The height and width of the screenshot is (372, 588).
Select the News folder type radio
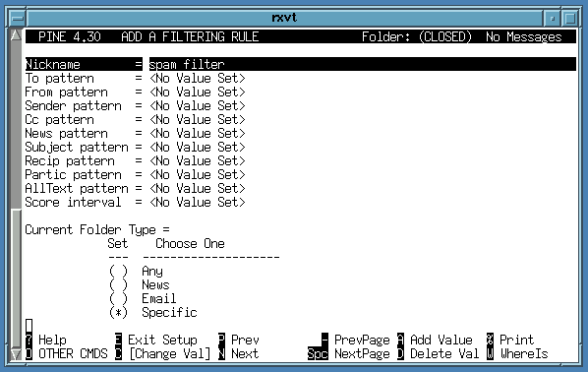118,285
